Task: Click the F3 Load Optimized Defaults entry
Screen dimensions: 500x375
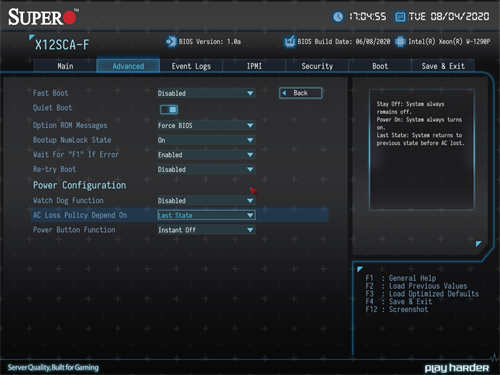Action: [x=422, y=294]
